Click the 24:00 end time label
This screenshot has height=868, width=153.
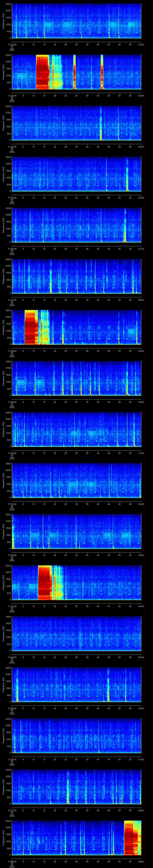[141, 96]
